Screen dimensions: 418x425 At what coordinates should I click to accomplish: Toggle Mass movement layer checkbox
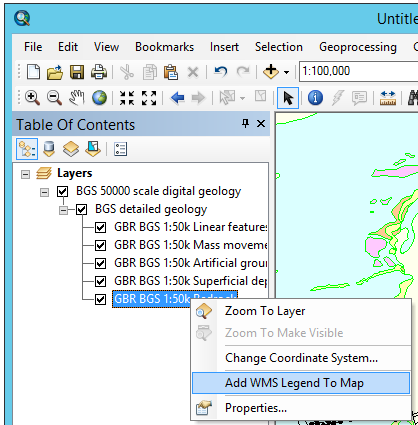tap(100, 246)
